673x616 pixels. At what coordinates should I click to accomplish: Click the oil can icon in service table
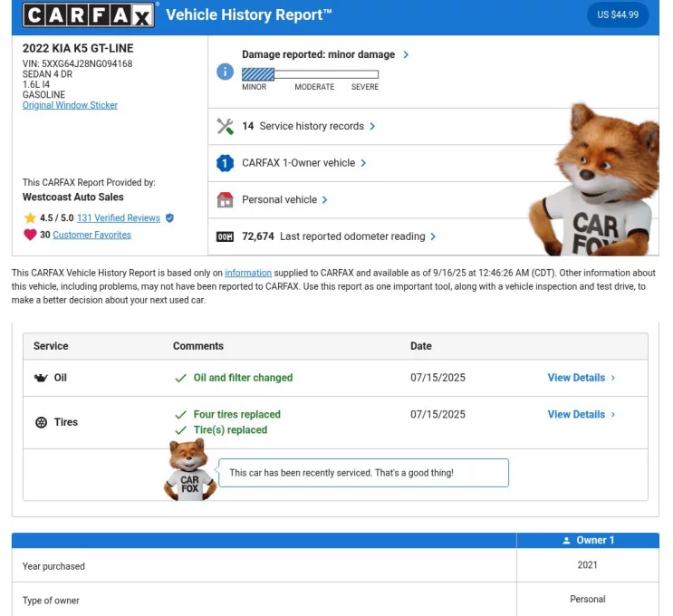point(41,378)
